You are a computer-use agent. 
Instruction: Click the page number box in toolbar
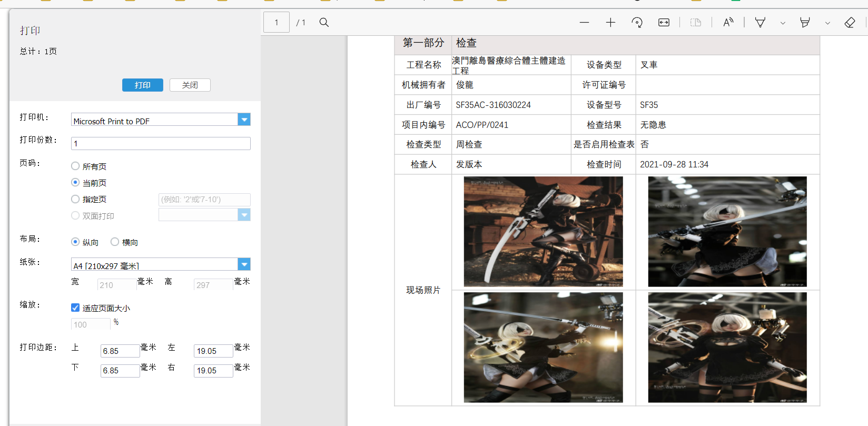click(277, 22)
